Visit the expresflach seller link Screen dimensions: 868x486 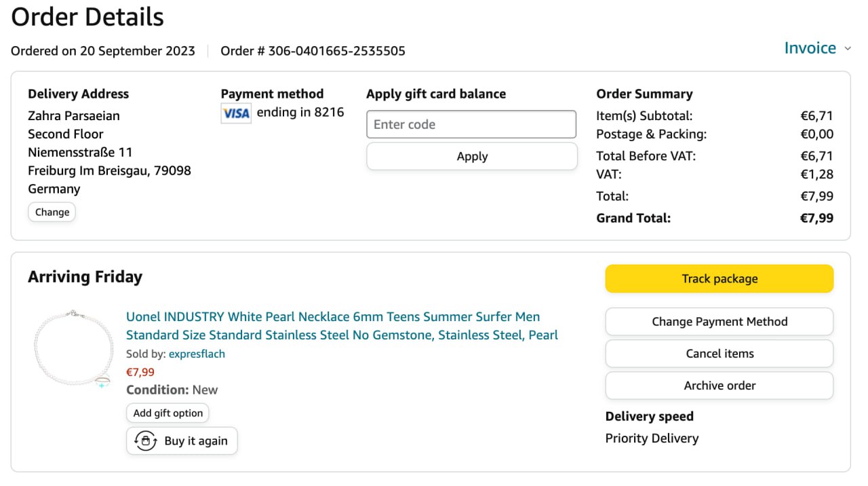click(x=197, y=354)
